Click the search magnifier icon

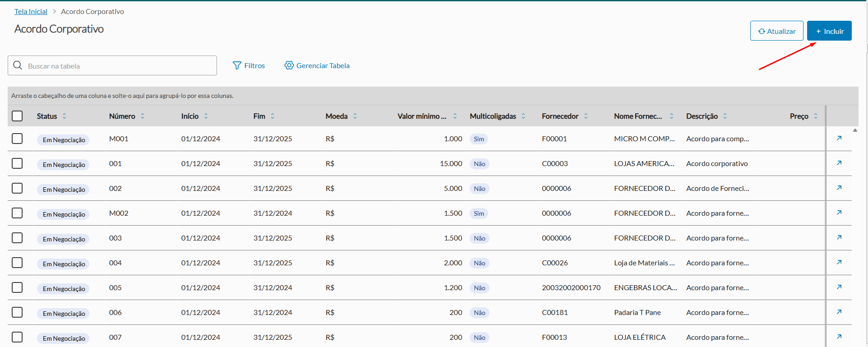(18, 65)
